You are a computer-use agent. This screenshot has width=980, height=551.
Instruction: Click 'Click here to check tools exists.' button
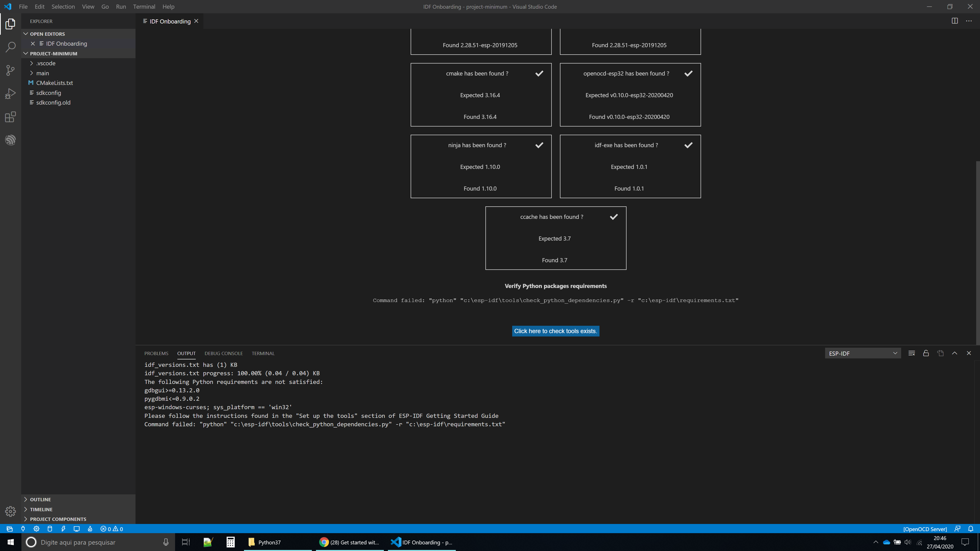click(555, 331)
